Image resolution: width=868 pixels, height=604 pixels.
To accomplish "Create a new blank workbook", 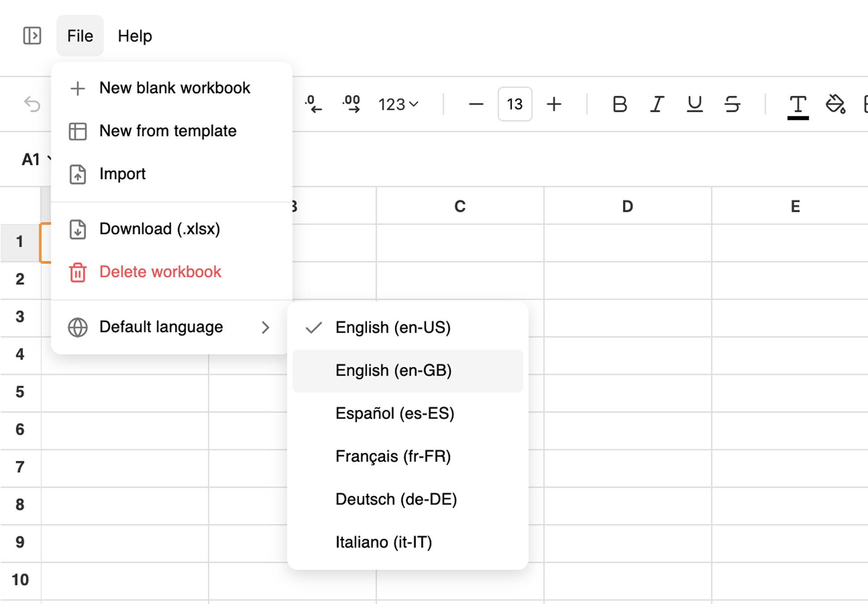I will (174, 88).
